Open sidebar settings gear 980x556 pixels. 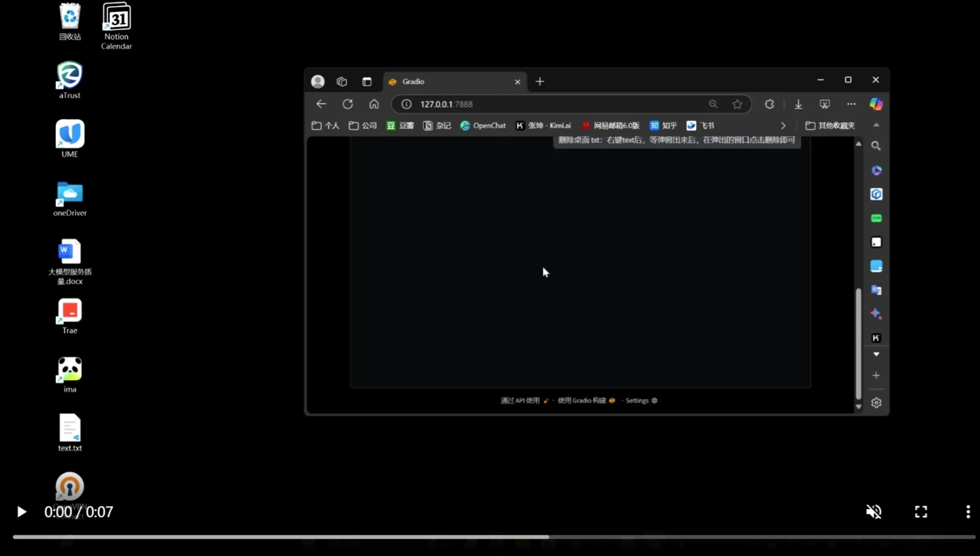click(x=876, y=403)
